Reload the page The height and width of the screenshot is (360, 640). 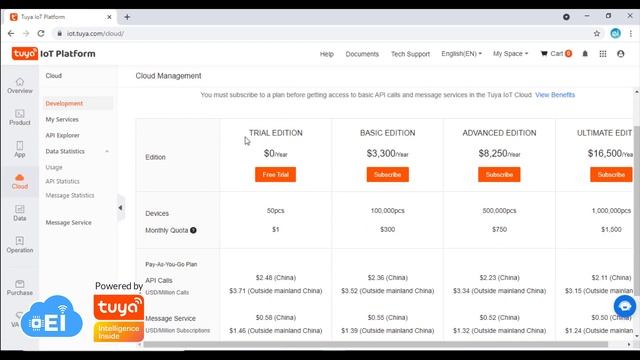click(41, 33)
